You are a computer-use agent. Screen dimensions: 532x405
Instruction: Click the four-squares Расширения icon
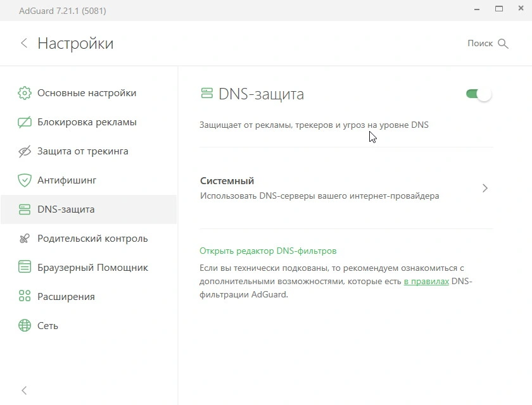pyautogui.click(x=25, y=297)
